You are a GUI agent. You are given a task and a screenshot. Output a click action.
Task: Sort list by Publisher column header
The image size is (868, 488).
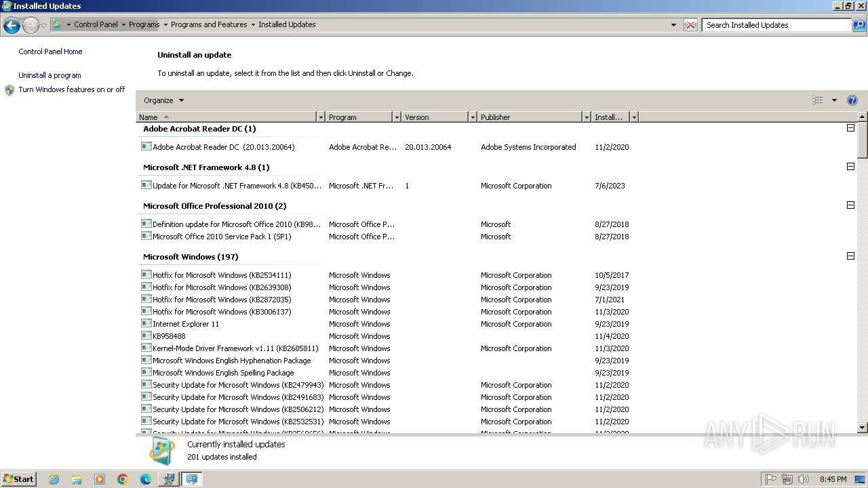[530, 117]
